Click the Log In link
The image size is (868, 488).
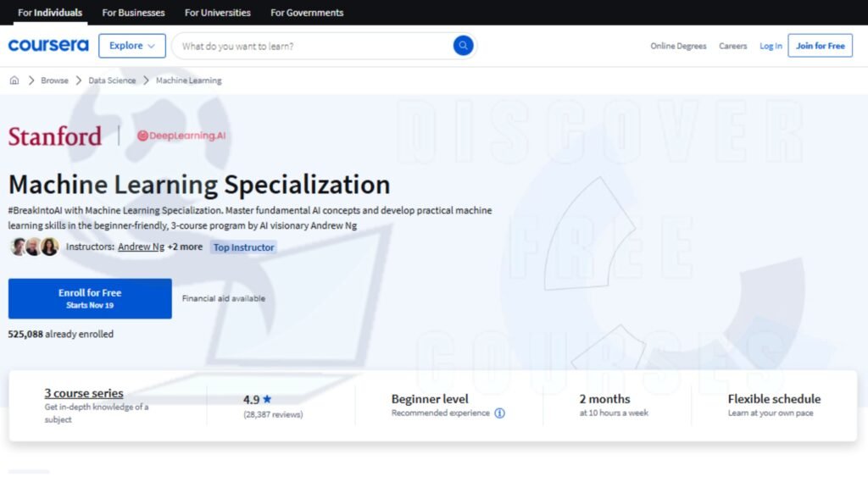coord(771,46)
